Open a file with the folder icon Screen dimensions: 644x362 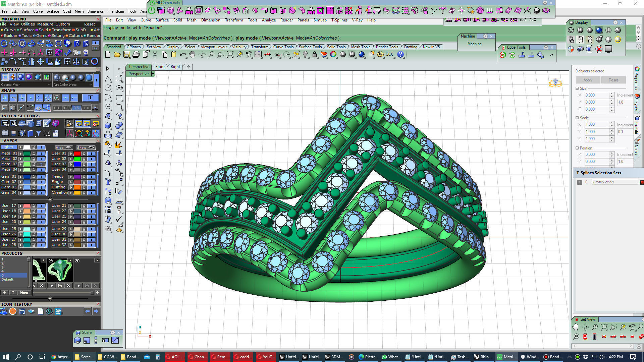click(117, 54)
